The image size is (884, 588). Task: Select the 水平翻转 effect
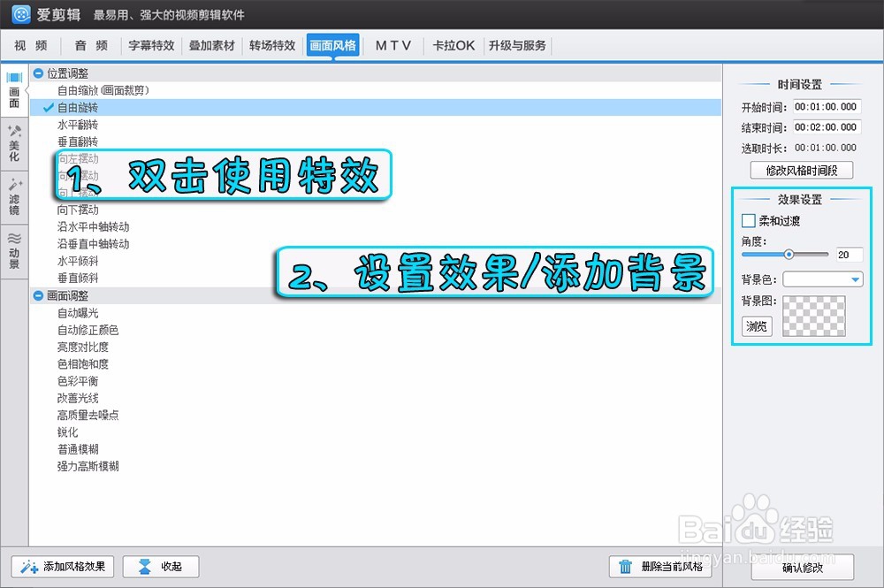tap(78, 125)
